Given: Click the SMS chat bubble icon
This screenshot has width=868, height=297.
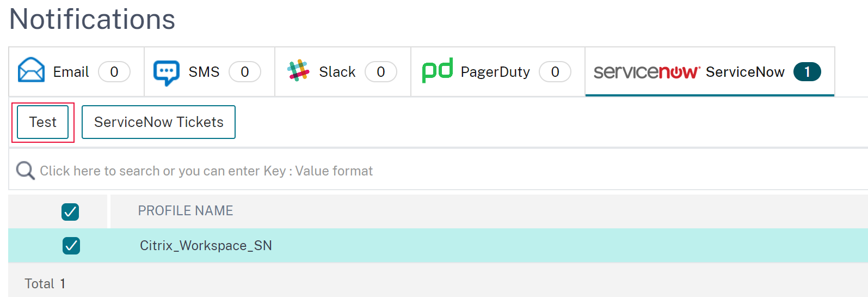Looking at the screenshot, I should 167,72.
